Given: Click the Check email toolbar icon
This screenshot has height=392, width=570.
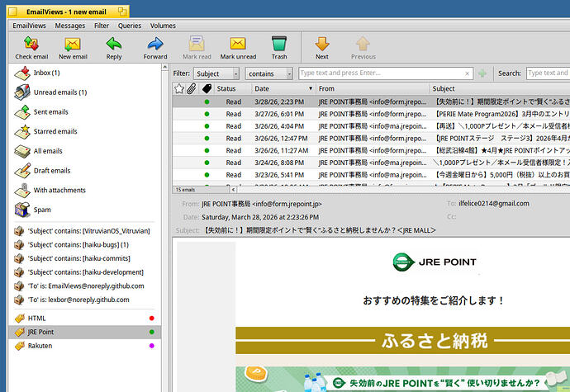Looking at the screenshot, I should [x=31, y=44].
